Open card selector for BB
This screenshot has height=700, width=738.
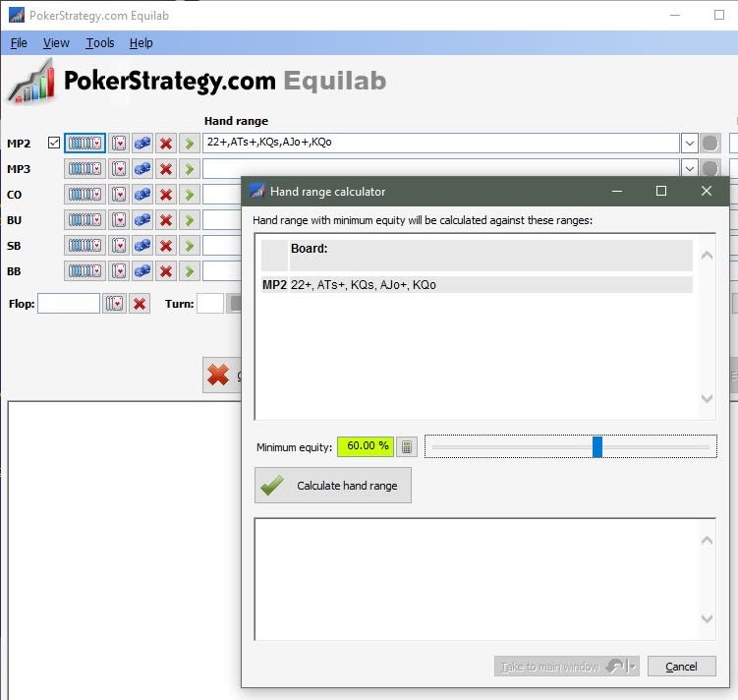pos(119,271)
